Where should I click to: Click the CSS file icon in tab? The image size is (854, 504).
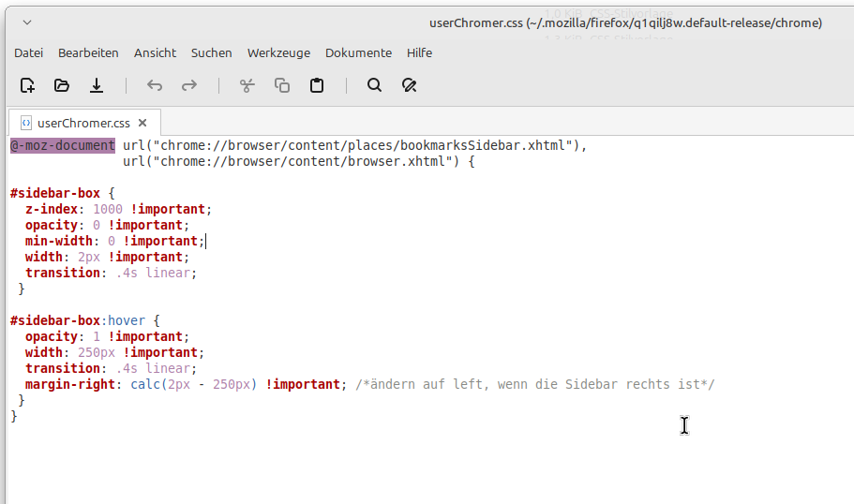coord(25,123)
